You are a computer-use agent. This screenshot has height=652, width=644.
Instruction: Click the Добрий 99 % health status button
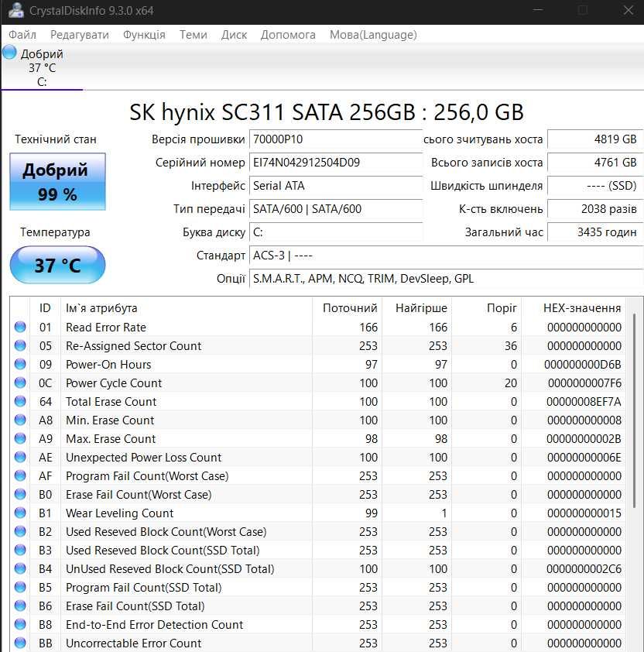[57, 182]
